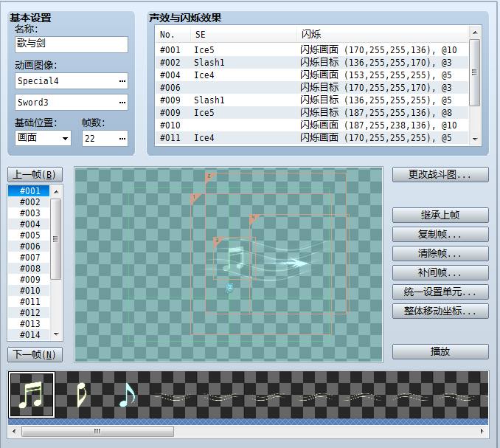Screen dimensions: 500x448
Task: Select frame #008 in frame list
Action: [x=29, y=269]
